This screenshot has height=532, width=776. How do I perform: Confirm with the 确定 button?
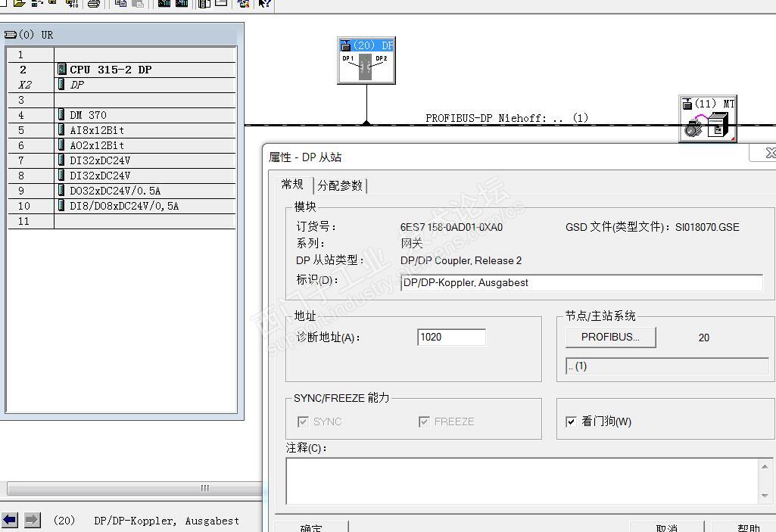pyautogui.click(x=311, y=527)
